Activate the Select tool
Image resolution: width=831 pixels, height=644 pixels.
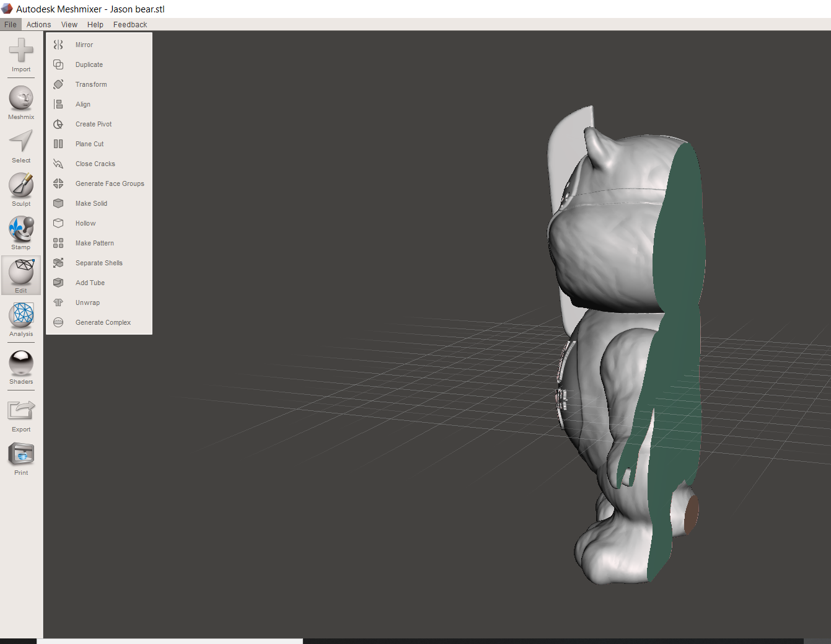click(21, 146)
